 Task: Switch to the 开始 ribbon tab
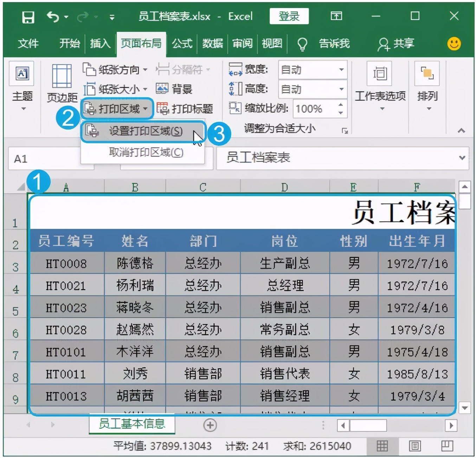pyautogui.click(x=69, y=44)
